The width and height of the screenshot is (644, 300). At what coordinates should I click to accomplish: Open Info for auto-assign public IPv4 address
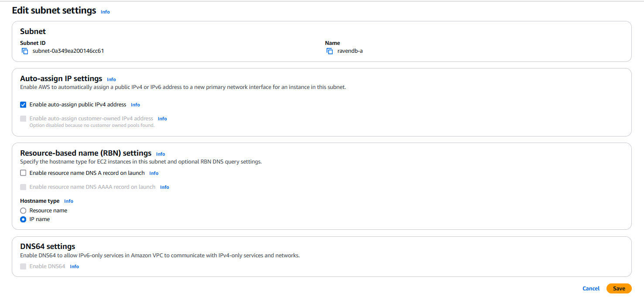click(x=135, y=105)
